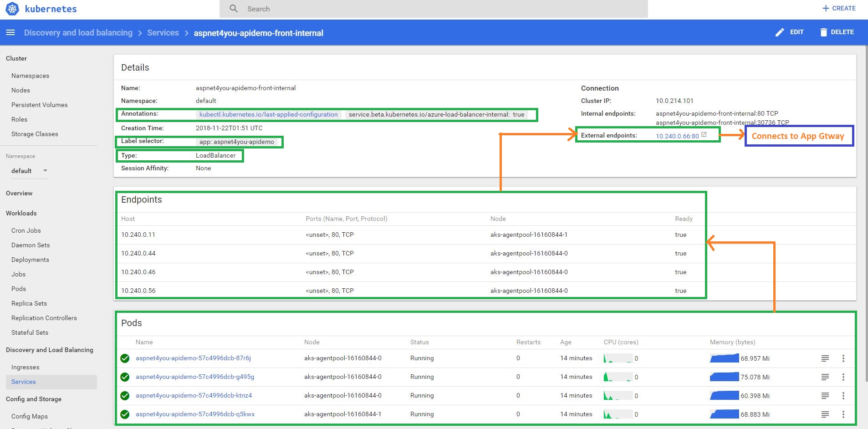The width and height of the screenshot is (868, 429).
Task: Go to Discovery and load balancing breadcrumb
Action: click(78, 33)
